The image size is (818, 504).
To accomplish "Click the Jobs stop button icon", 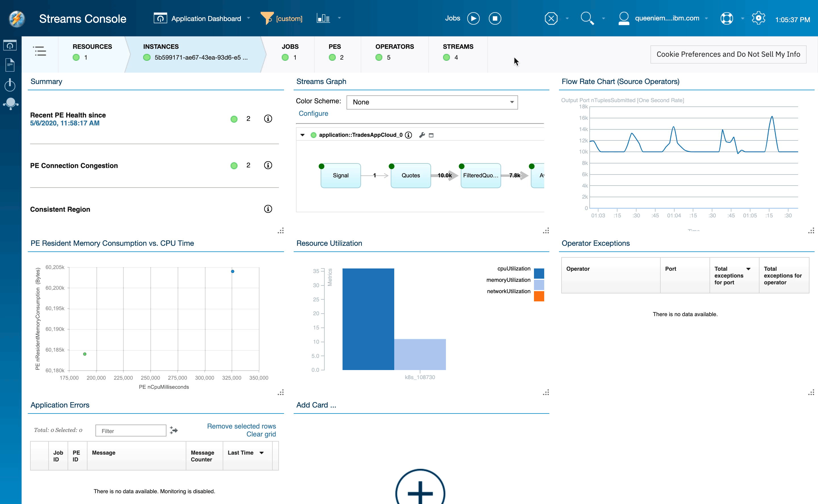I will pyautogui.click(x=495, y=19).
